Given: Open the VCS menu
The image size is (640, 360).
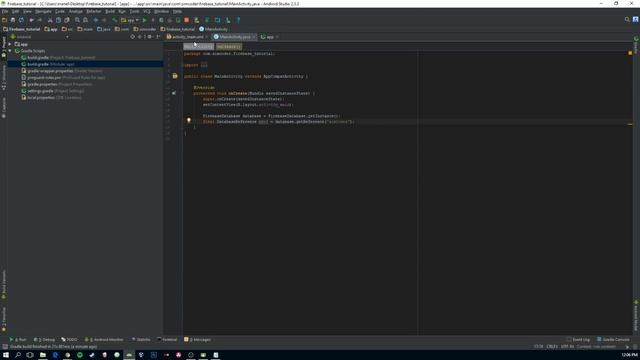Looking at the screenshot, I should 147,11.
